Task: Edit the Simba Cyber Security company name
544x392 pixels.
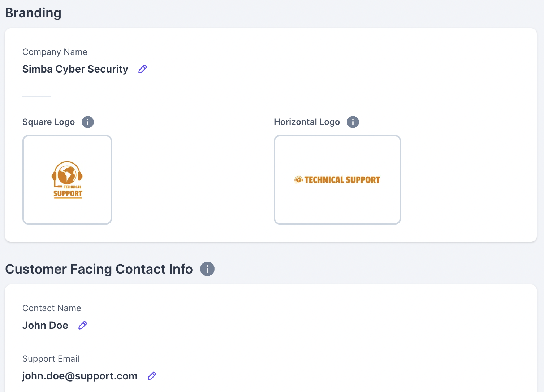Action: click(143, 69)
